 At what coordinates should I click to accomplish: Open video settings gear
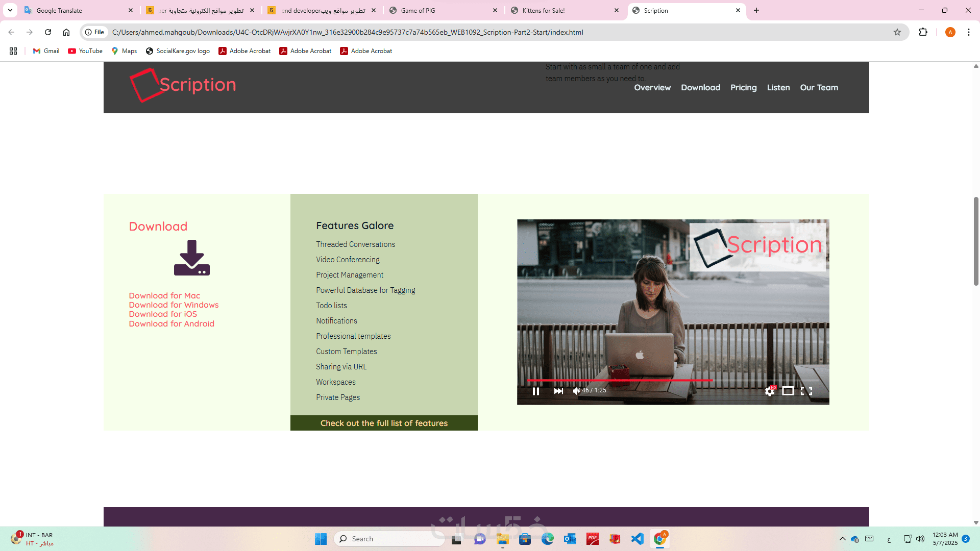click(769, 391)
